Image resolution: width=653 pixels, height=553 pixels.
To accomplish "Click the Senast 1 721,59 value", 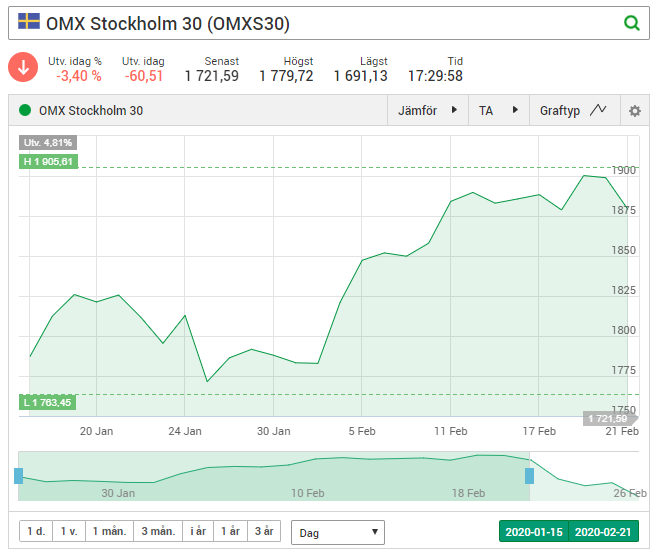I will pos(212,76).
